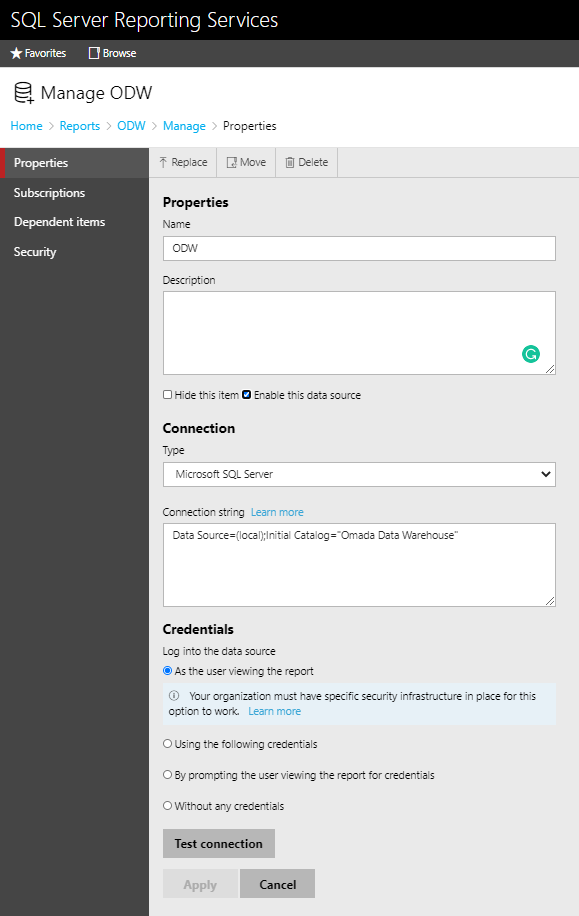Click the Delete trash icon
579x916 pixels.
pos(290,162)
